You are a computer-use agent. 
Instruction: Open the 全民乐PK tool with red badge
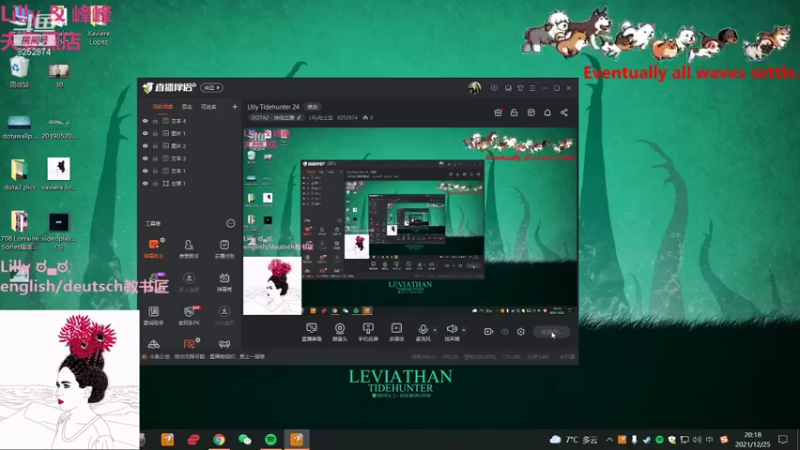click(189, 315)
